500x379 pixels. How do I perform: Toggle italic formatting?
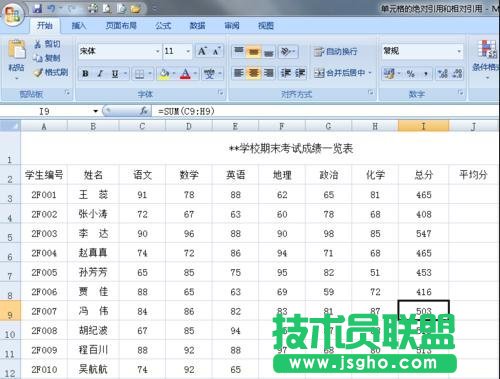click(100, 73)
